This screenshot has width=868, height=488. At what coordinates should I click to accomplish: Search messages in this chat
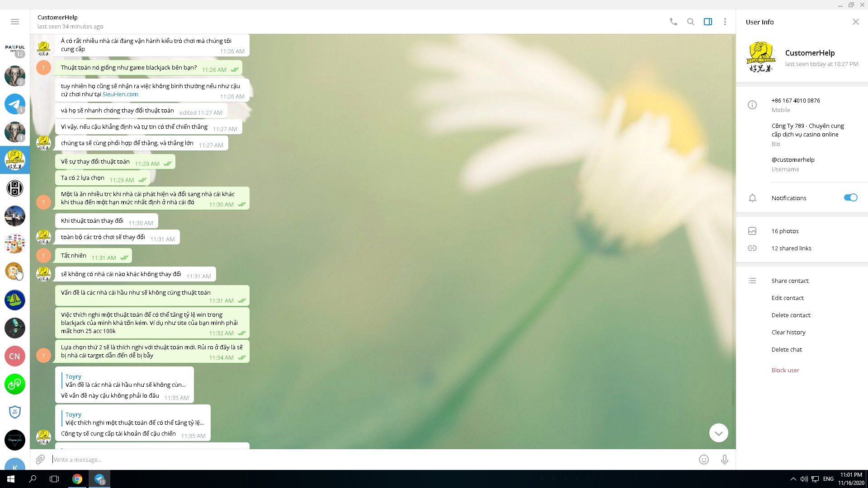coord(690,22)
